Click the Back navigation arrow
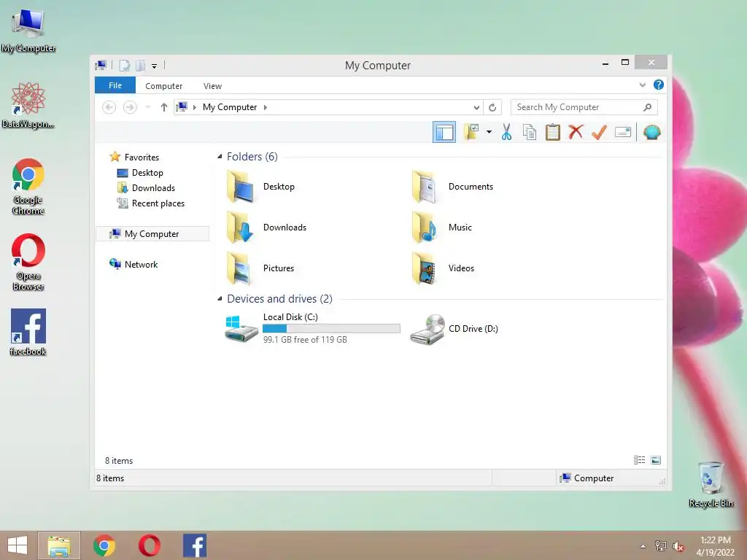 click(109, 107)
